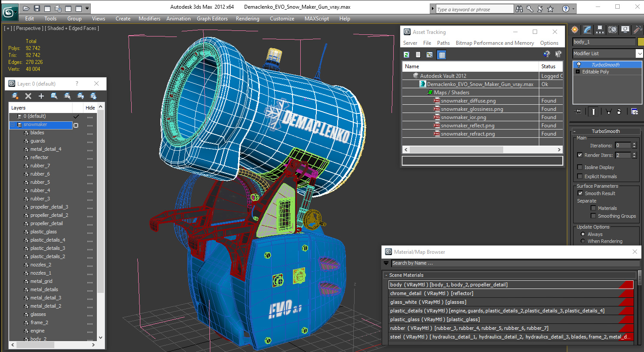Click Remove Modifier from stack icon
This screenshot has width=644, height=352.
point(619,112)
